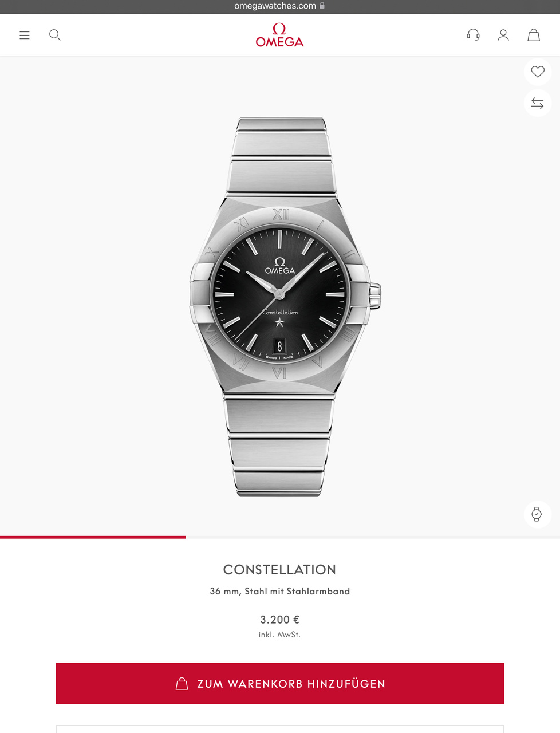Image resolution: width=560 pixels, height=733 pixels.
Task: Click the bag icon inside the red button
Action: (x=182, y=684)
